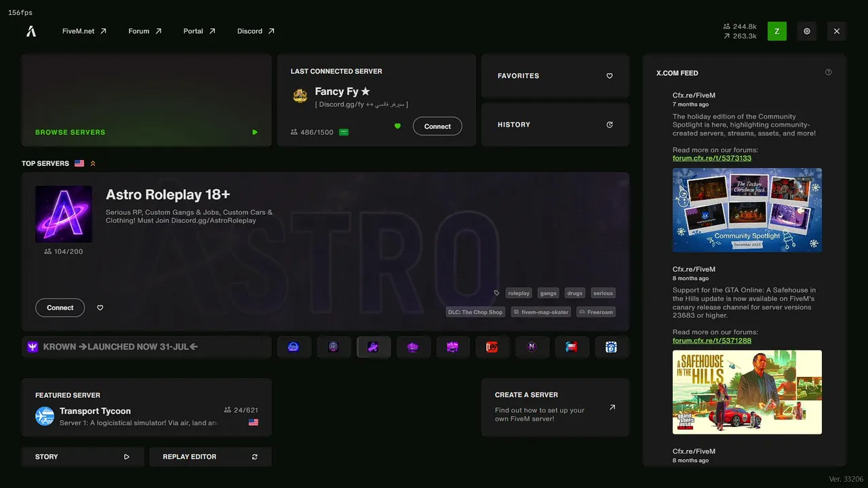Select the drugs tag
Screen dimensions: 868x488
point(575,293)
